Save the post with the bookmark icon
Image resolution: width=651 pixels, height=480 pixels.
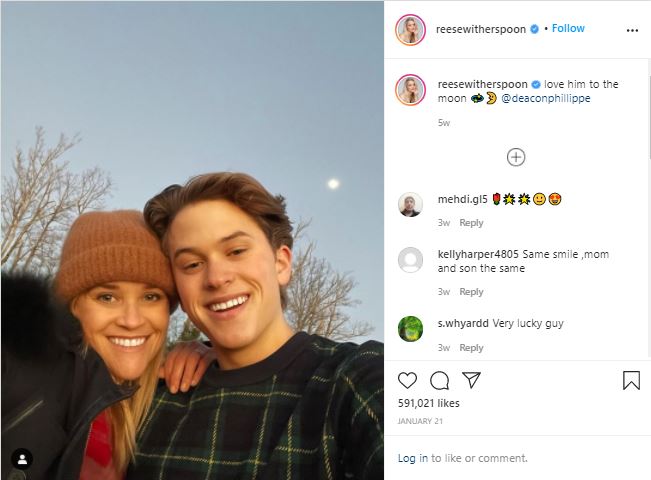coord(631,380)
